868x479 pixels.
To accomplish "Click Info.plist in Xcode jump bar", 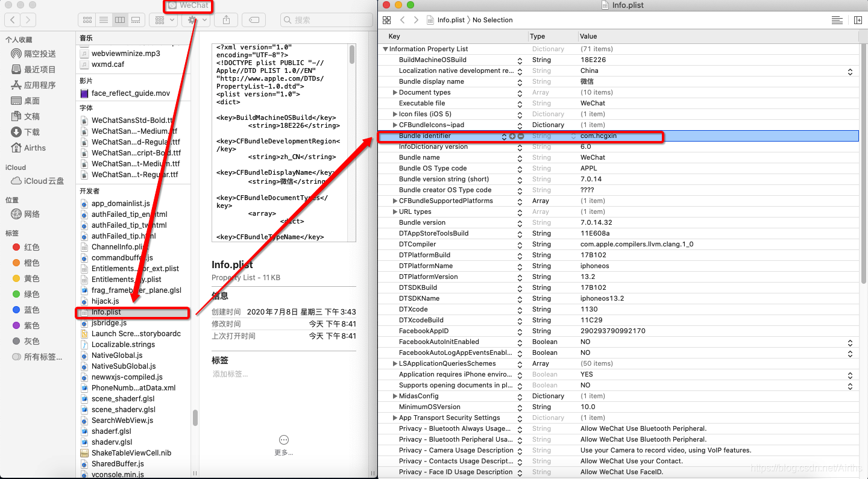I will pos(445,20).
